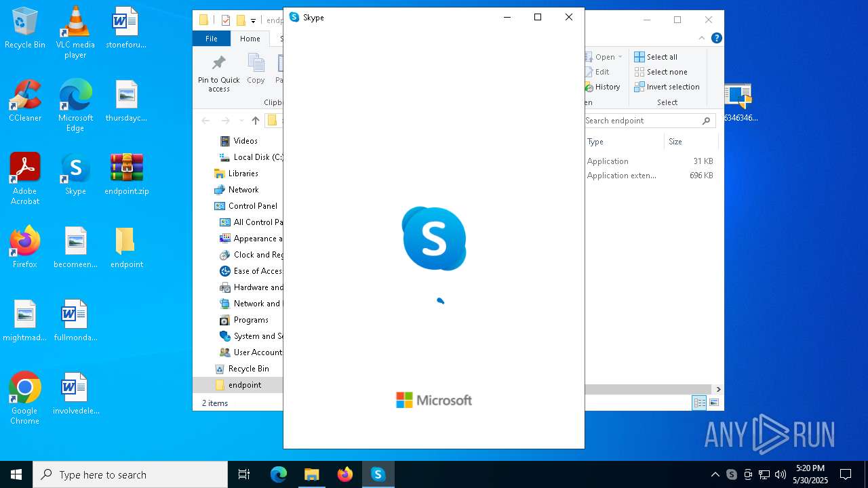Select Control Panel in navigation tree
The height and width of the screenshot is (488, 868).
tap(246, 206)
